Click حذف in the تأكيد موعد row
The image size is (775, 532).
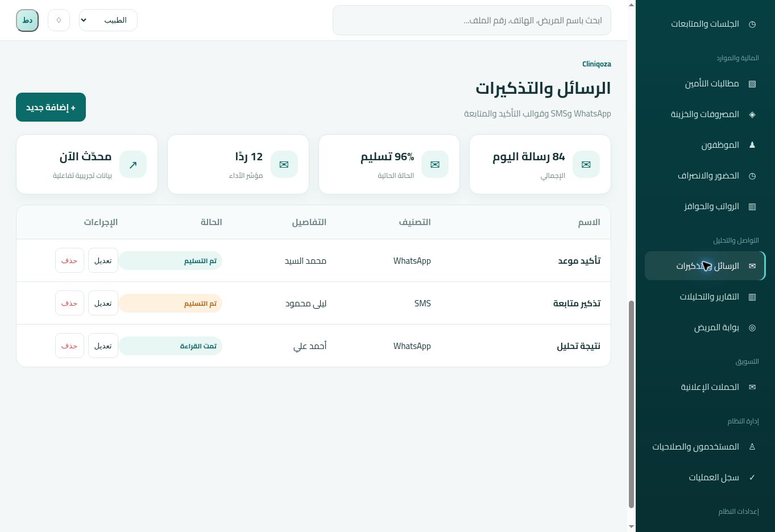[x=69, y=260]
